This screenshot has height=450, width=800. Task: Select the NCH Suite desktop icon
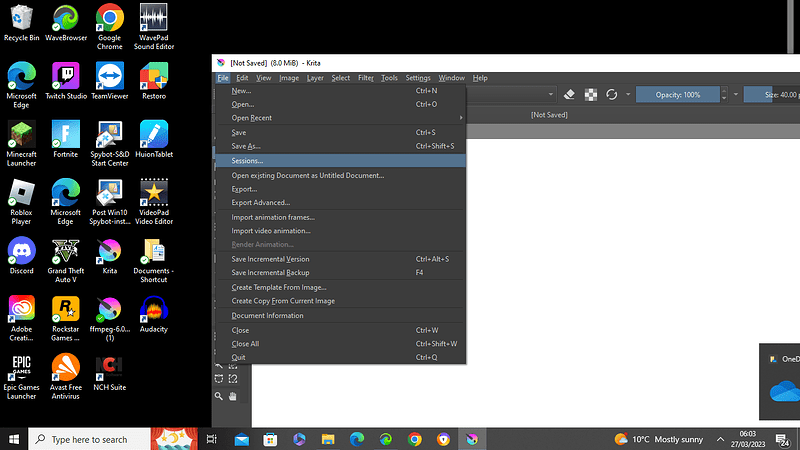(110, 372)
